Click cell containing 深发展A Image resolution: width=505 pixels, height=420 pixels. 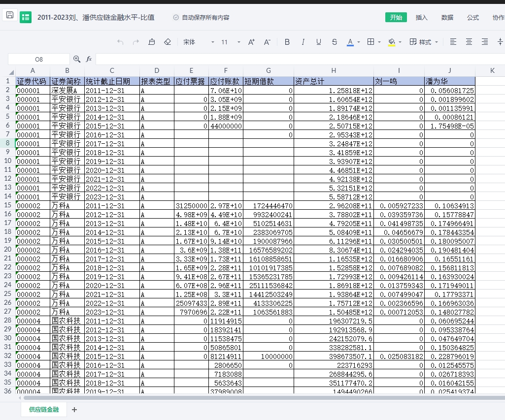pyautogui.click(x=67, y=91)
